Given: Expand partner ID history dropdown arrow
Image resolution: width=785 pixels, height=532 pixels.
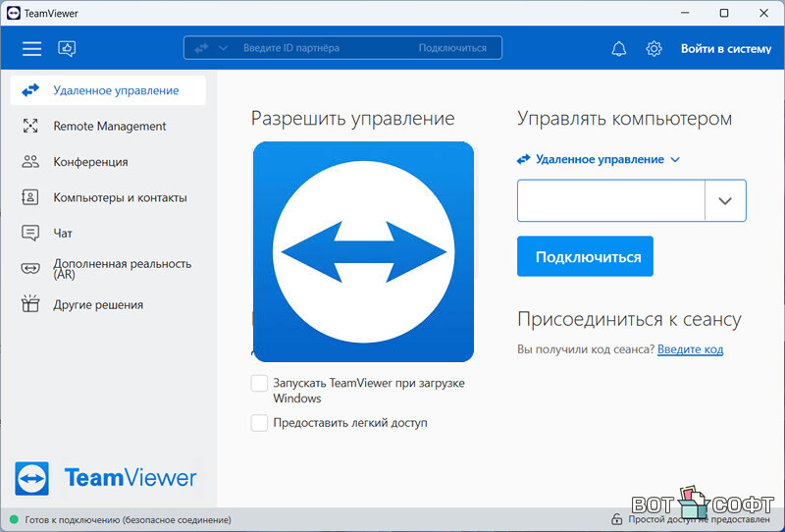Looking at the screenshot, I should tap(725, 201).
